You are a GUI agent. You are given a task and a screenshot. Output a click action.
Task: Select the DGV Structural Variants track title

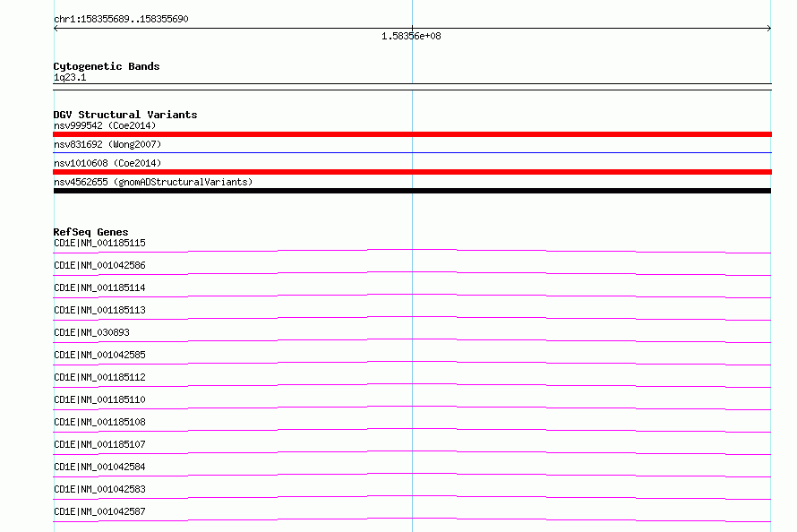tap(125, 115)
